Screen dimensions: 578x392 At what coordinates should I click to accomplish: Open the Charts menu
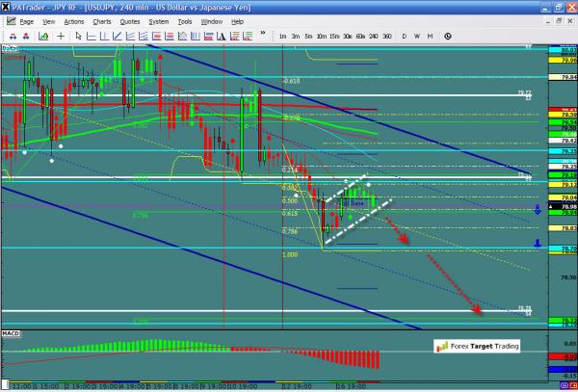point(100,21)
